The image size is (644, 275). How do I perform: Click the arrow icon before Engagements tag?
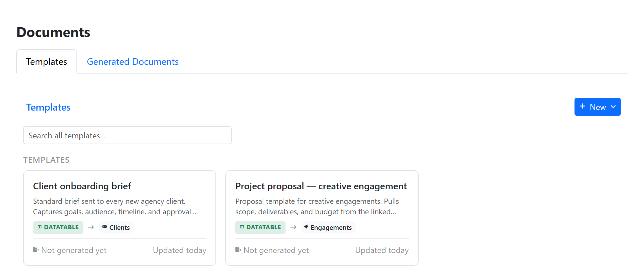pos(293,227)
